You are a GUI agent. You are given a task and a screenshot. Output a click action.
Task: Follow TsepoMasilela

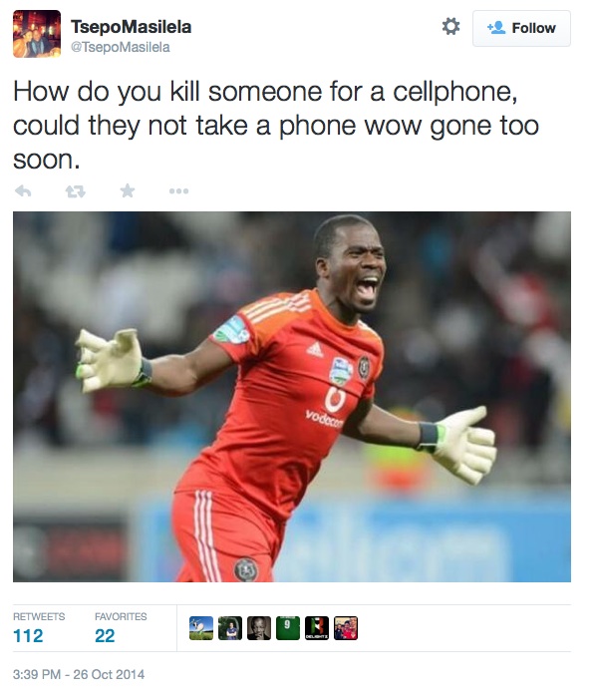[521, 28]
